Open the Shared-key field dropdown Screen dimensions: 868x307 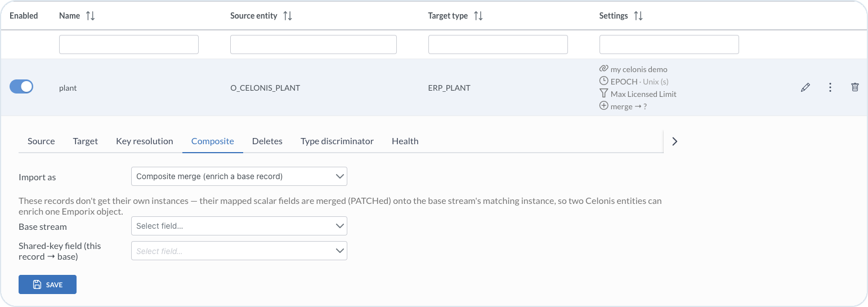tap(239, 251)
